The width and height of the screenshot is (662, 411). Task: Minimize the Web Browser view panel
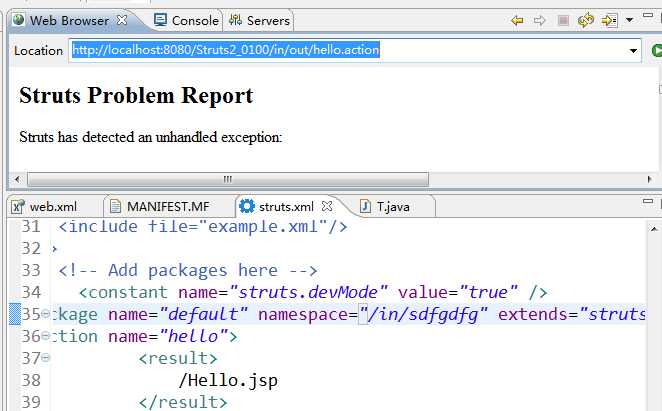coord(648,15)
